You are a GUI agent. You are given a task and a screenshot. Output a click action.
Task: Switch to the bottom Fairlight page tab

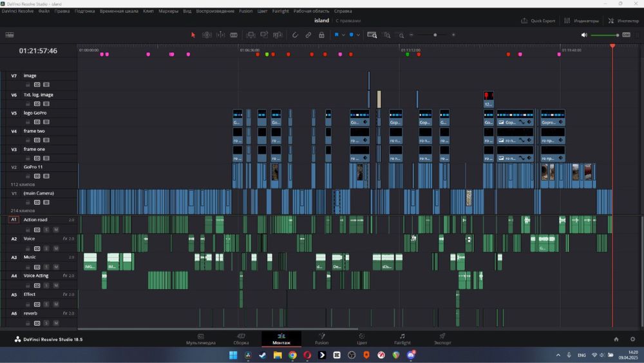click(402, 339)
